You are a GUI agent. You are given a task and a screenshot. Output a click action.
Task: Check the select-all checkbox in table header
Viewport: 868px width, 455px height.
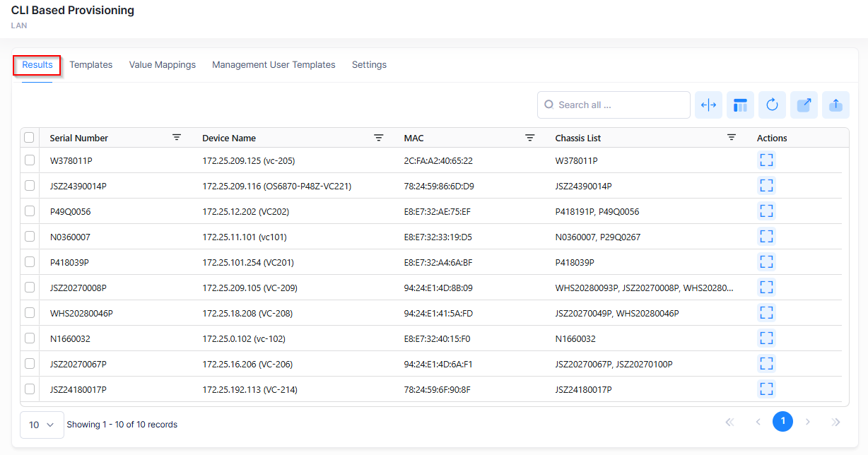point(30,138)
